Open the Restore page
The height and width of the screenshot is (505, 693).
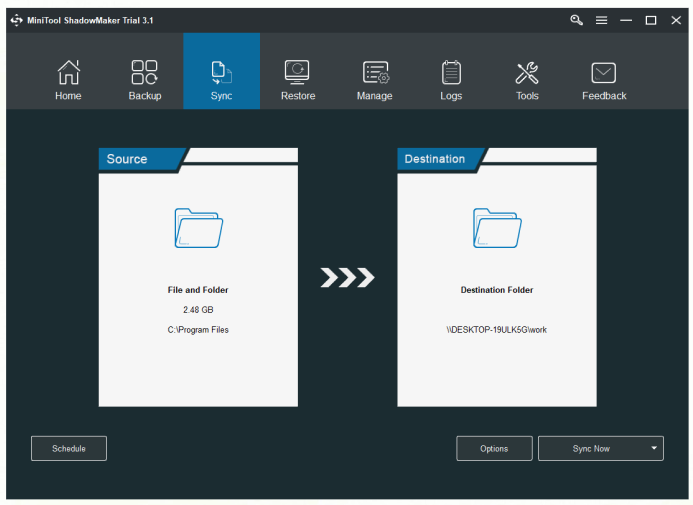297,73
